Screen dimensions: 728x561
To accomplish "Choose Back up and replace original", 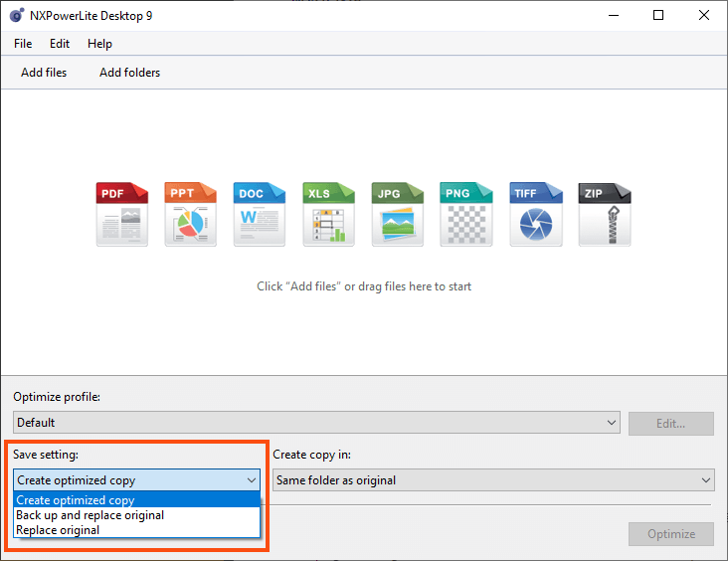I will [x=137, y=515].
